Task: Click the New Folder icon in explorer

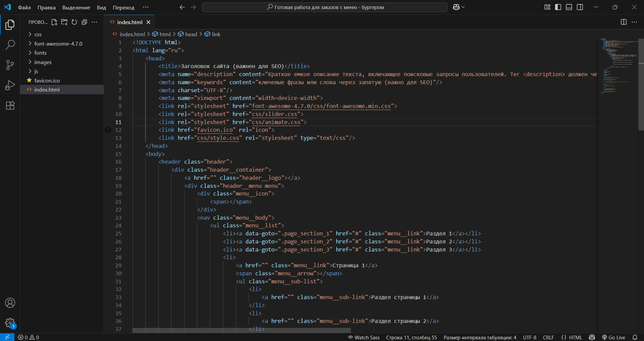Action: coord(64,22)
